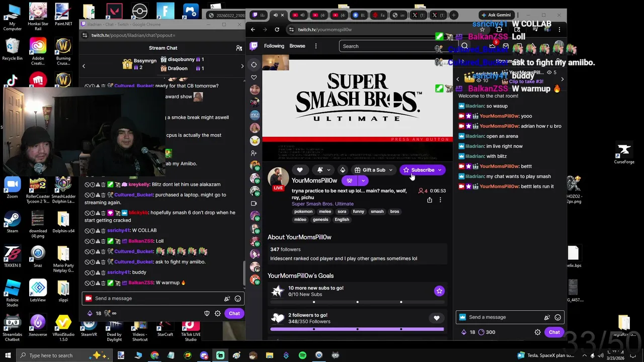This screenshot has width=644, height=362.
Task: Click the Bits diamond icon beside Gift a Sub
Action: pos(343,170)
